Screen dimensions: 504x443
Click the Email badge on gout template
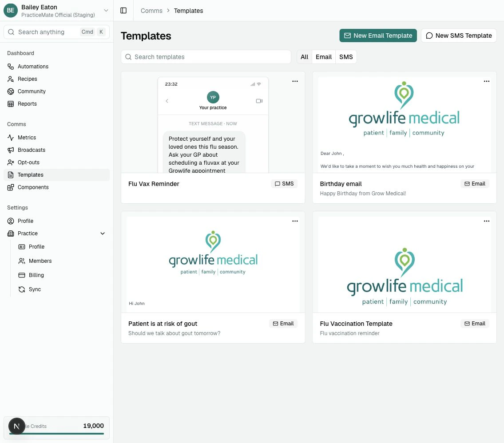click(283, 324)
